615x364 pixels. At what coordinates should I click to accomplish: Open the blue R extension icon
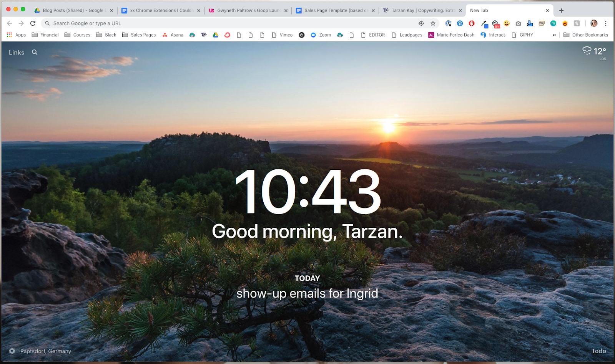tap(460, 23)
